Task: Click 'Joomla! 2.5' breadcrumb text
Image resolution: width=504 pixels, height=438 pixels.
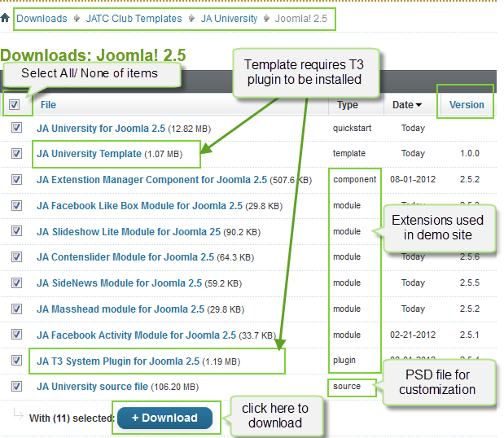Action: [x=301, y=19]
